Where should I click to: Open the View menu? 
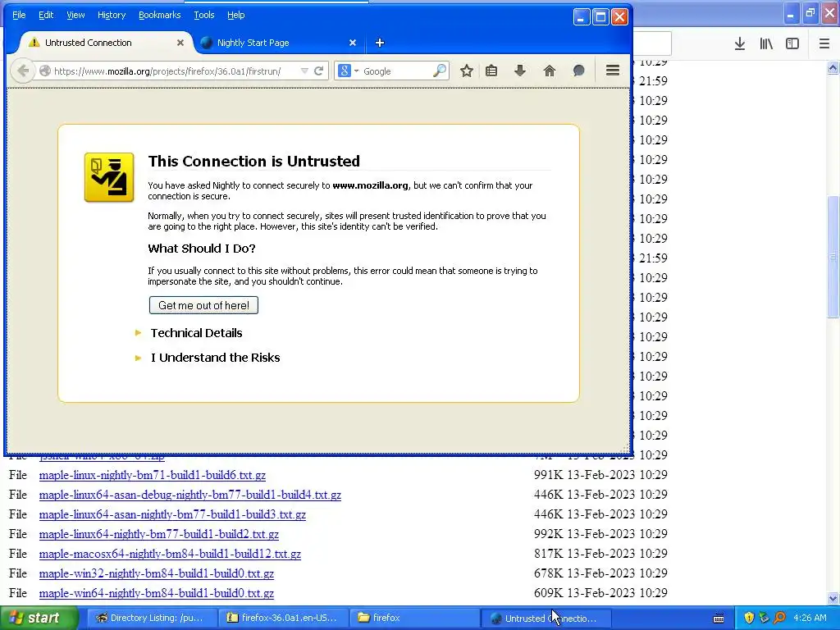75,15
